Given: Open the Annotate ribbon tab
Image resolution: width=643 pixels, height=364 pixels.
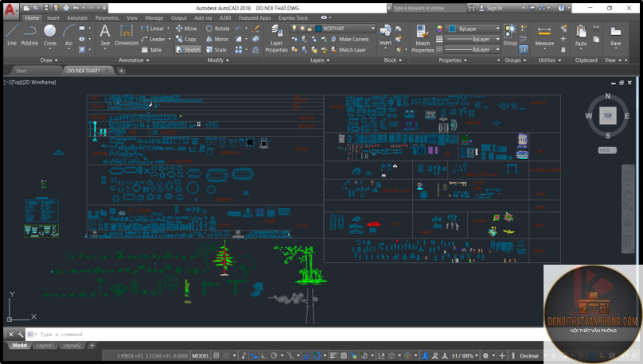Looking at the screenshot, I should pos(77,17).
